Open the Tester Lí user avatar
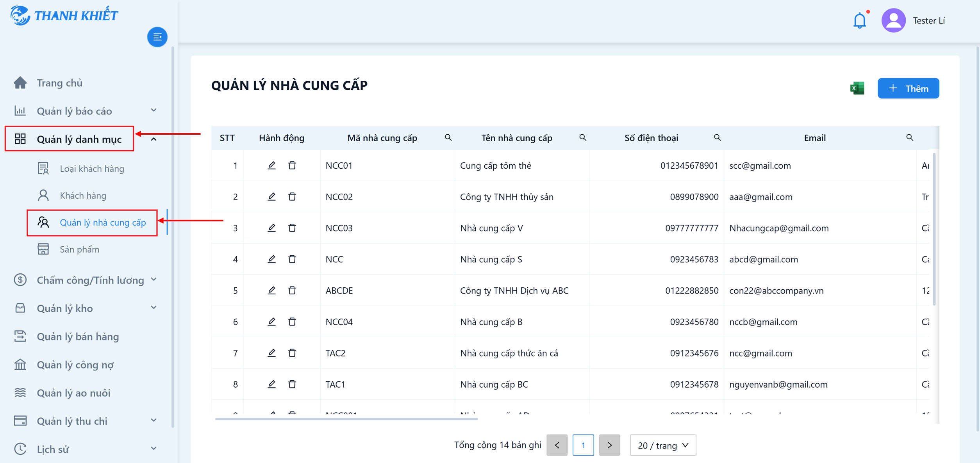 pos(893,21)
